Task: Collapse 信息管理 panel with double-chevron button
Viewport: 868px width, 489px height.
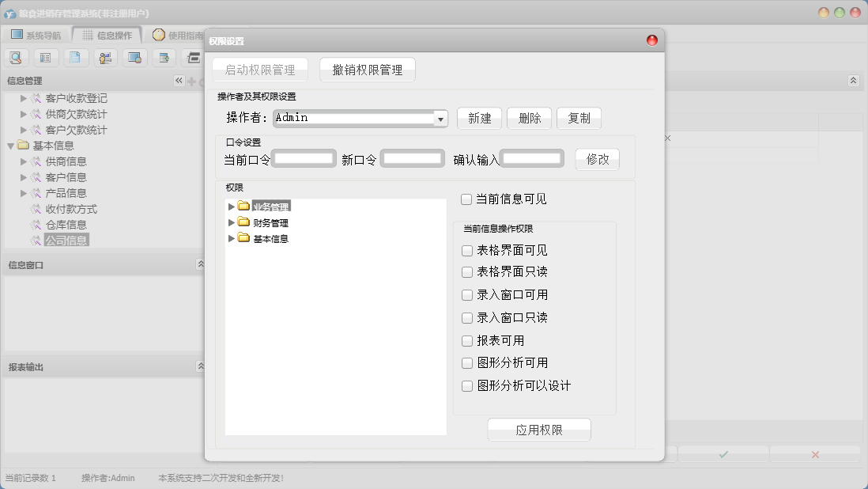Action: pos(179,81)
